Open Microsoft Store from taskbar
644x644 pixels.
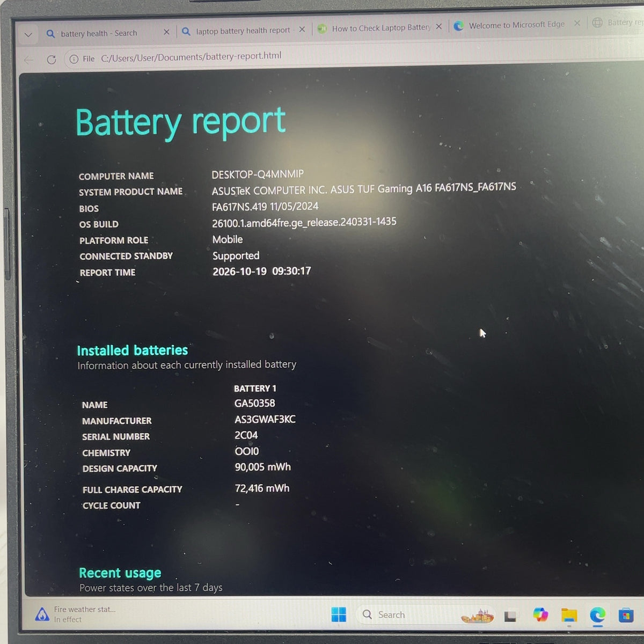pyautogui.click(x=626, y=615)
